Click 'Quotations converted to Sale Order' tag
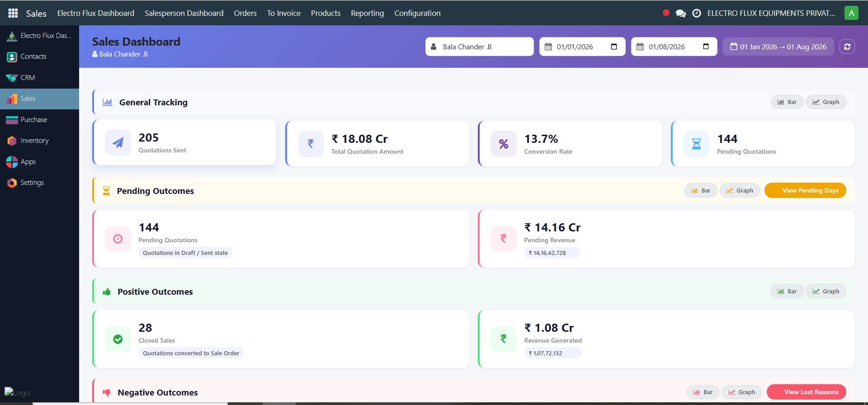Screen dimensions: 868x405 click(191, 353)
